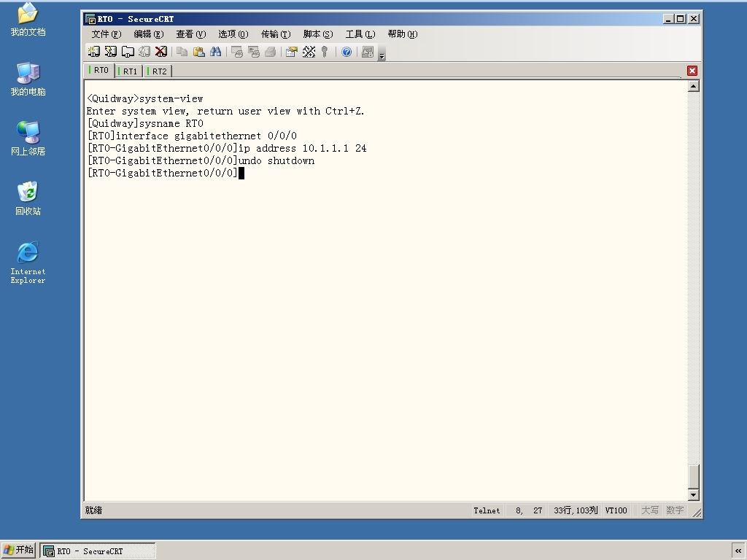Viewport: 747px width, 560px height.
Task: Minimize the SecureCRT window
Action: click(668, 19)
